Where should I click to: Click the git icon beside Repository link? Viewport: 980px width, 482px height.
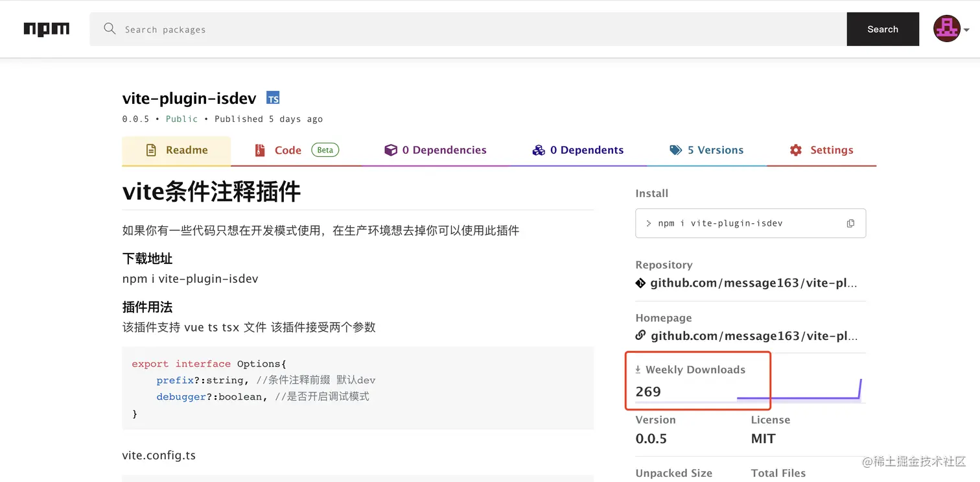(640, 283)
